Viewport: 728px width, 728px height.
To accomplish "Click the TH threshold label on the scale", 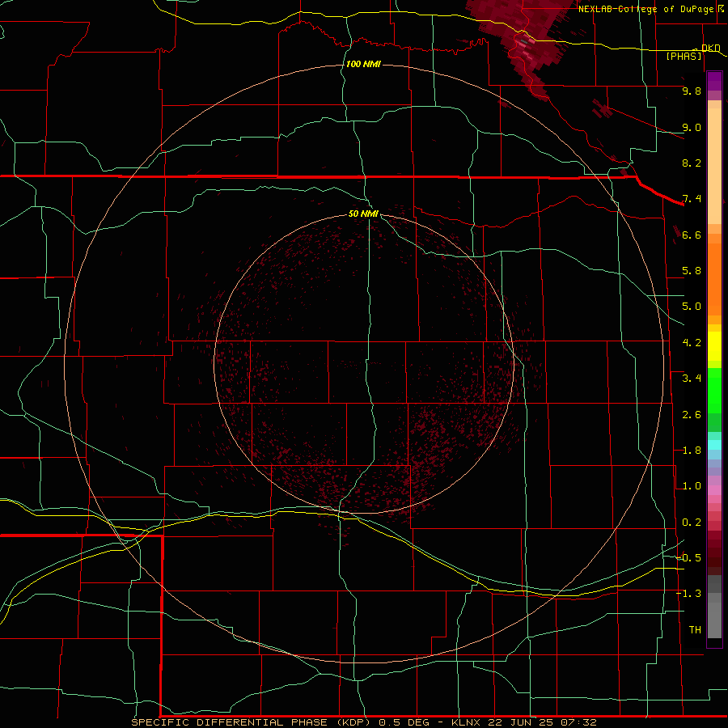I will click(695, 630).
